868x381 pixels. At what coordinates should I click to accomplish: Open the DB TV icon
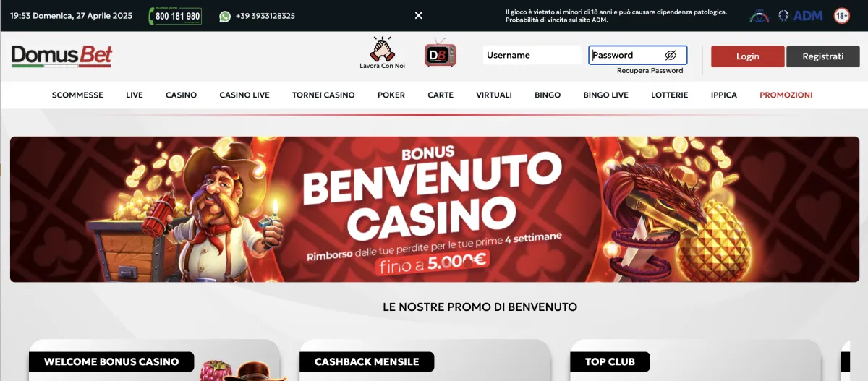[x=440, y=53]
